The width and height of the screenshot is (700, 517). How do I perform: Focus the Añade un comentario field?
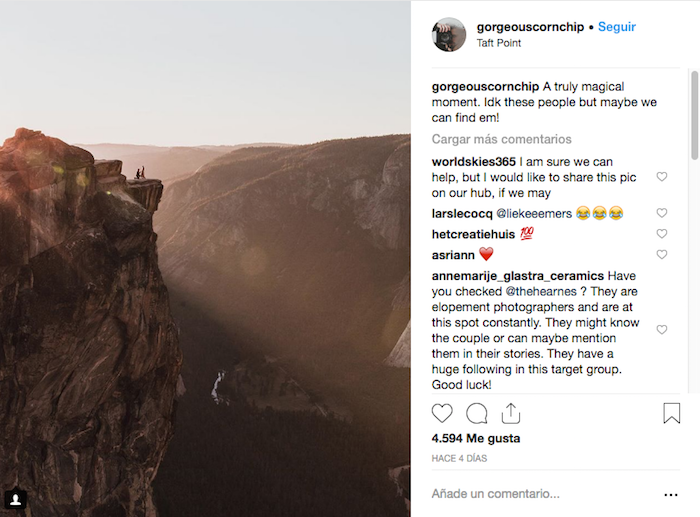click(540, 494)
